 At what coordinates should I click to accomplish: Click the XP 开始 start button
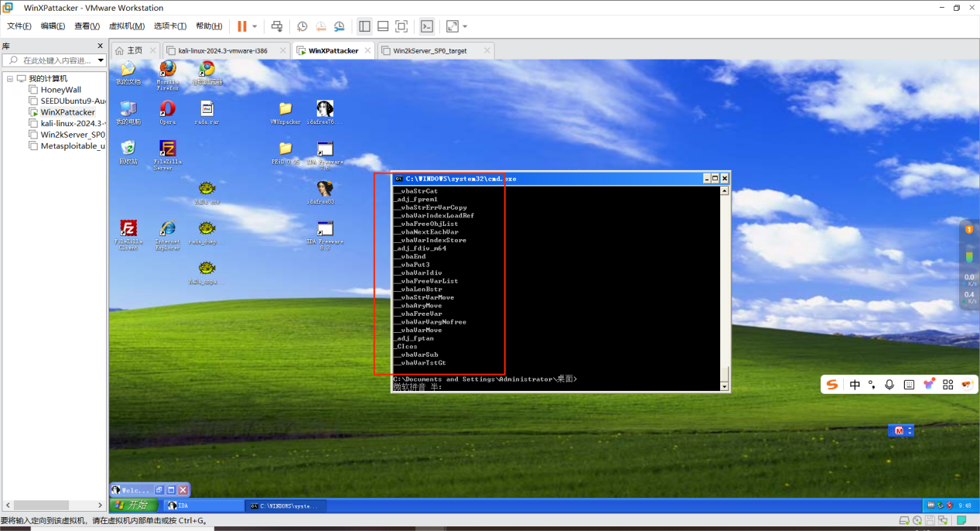click(134, 505)
